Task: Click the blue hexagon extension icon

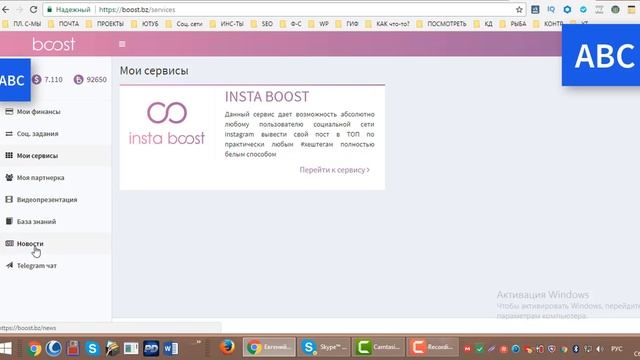Action: pos(567,9)
